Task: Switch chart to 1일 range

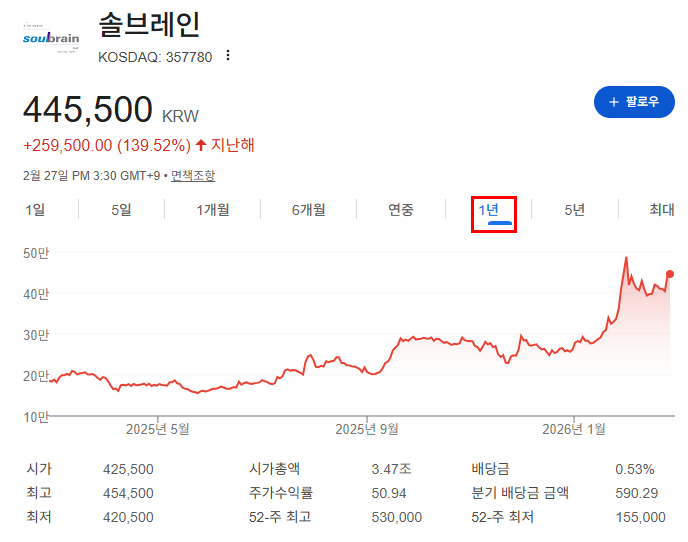Action: click(35, 210)
